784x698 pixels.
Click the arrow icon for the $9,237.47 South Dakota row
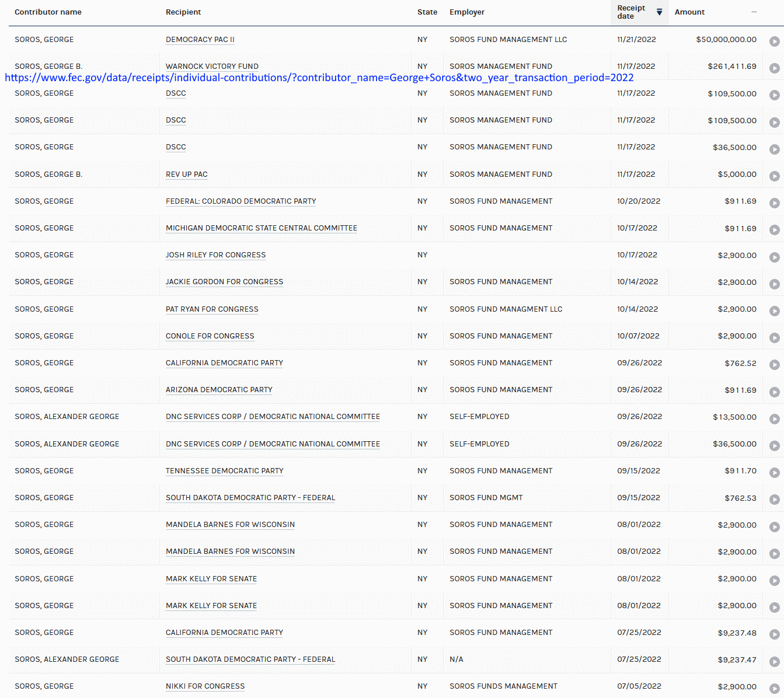[774, 662]
